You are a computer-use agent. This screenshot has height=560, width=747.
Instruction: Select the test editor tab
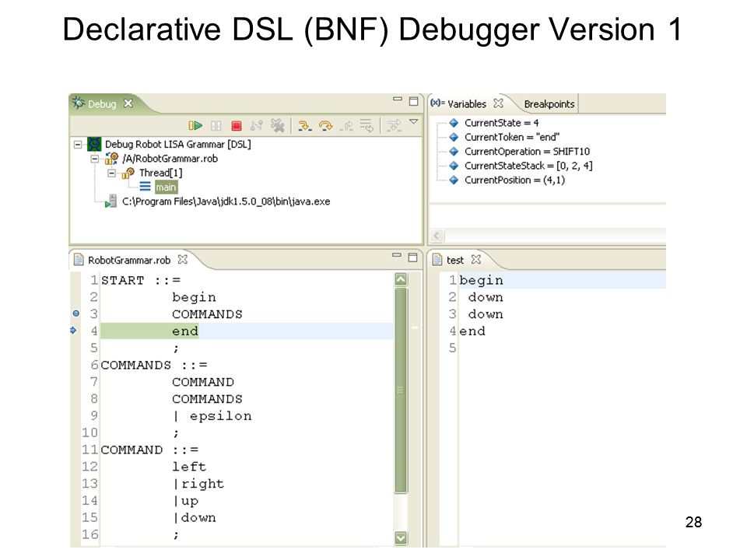pos(454,260)
